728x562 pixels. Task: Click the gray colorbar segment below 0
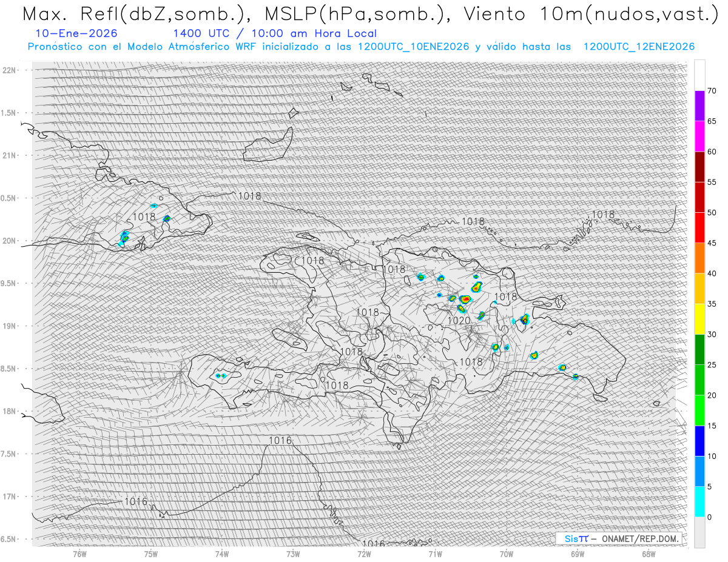[699, 532]
